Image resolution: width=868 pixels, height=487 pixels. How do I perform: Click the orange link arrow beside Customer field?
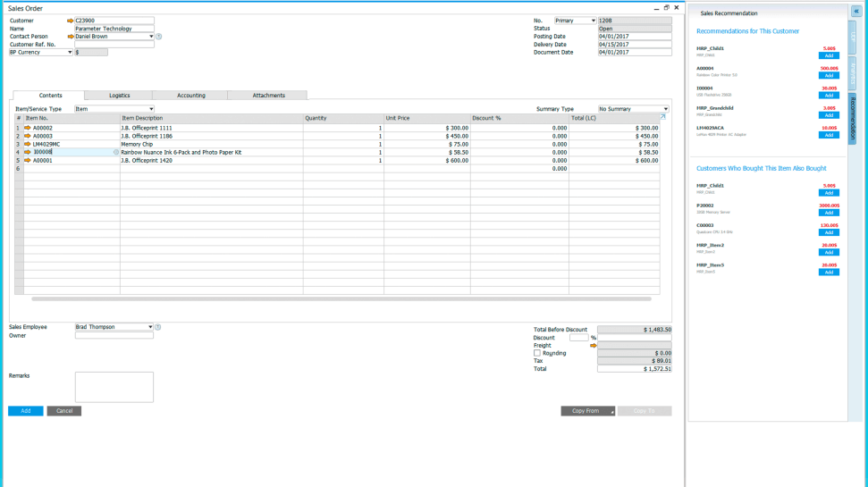(71, 21)
